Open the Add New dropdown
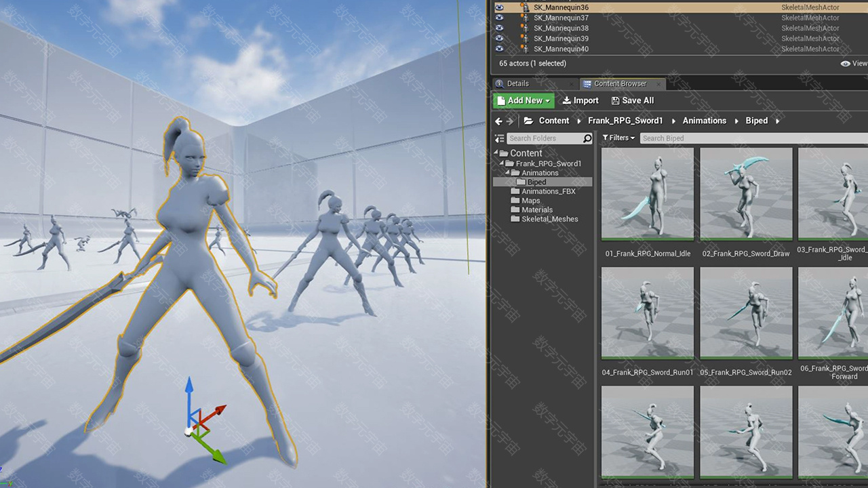The height and width of the screenshot is (488, 868). 524,100
